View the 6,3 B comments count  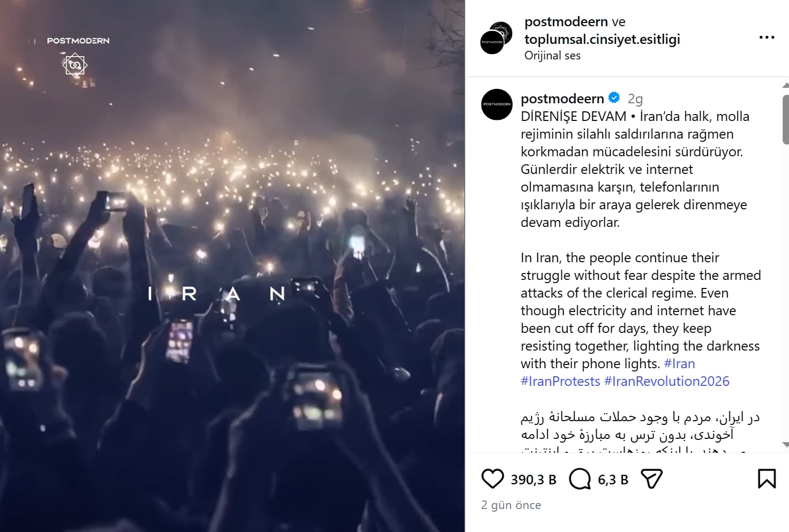(x=613, y=480)
